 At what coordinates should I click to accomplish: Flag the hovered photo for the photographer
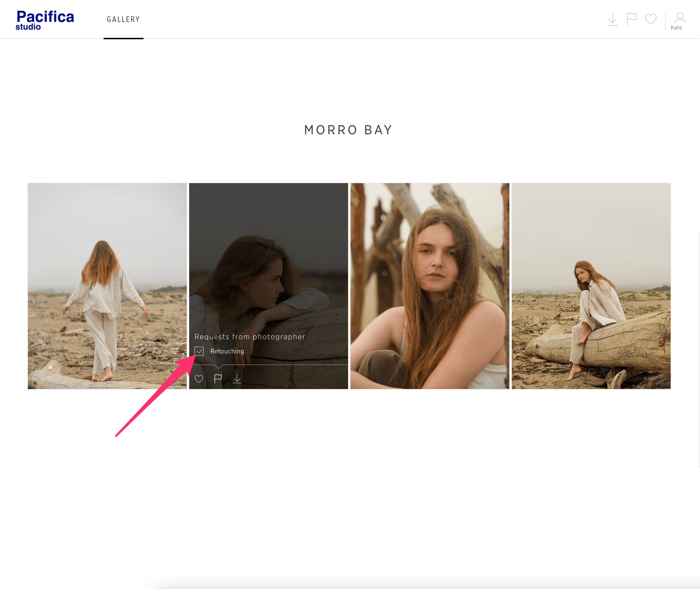pyautogui.click(x=218, y=378)
